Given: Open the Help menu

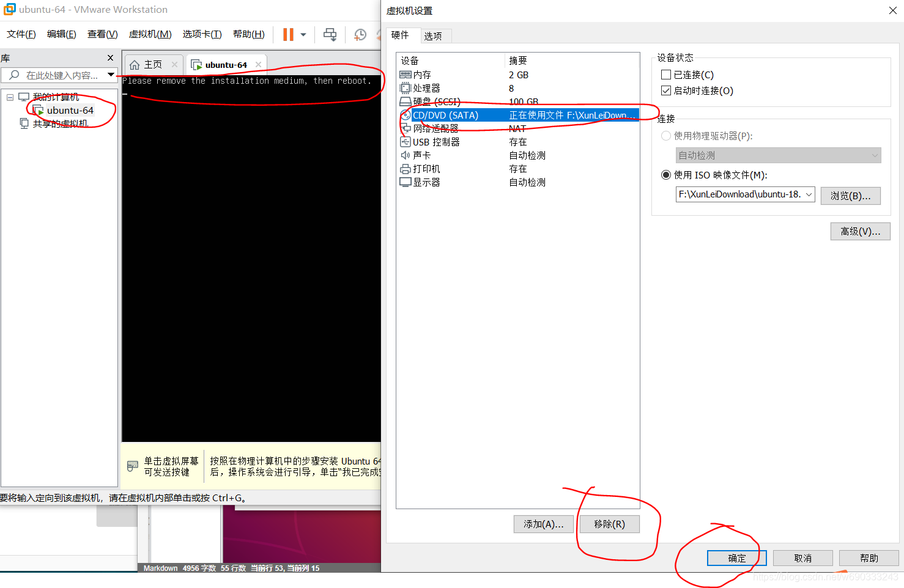Looking at the screenshot, I should pyautogui.click(x=248, y=34).
